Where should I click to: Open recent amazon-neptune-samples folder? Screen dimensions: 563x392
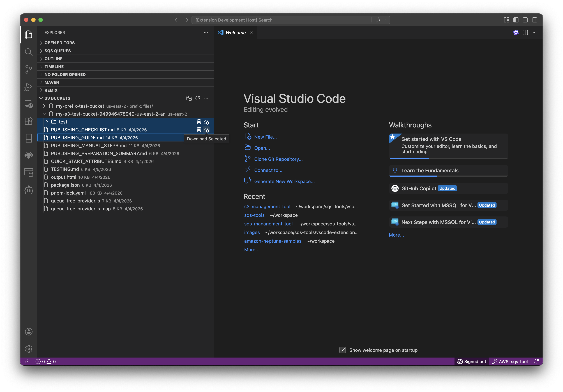[x=273, y=241]
